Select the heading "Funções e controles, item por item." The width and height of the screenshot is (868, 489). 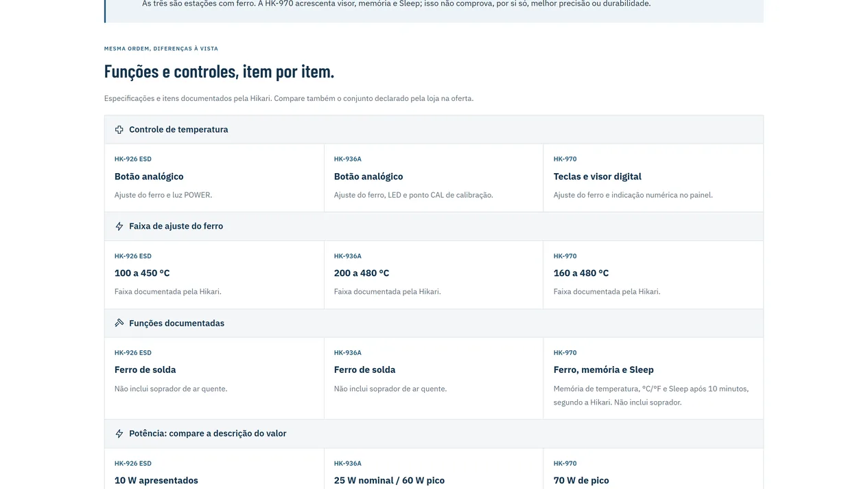tap(220, 71)
